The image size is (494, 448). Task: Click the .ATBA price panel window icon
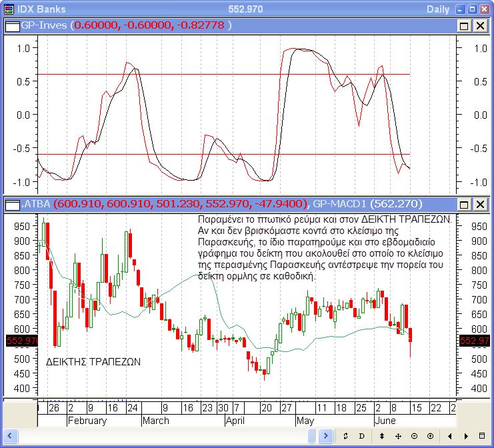point(13,205)
